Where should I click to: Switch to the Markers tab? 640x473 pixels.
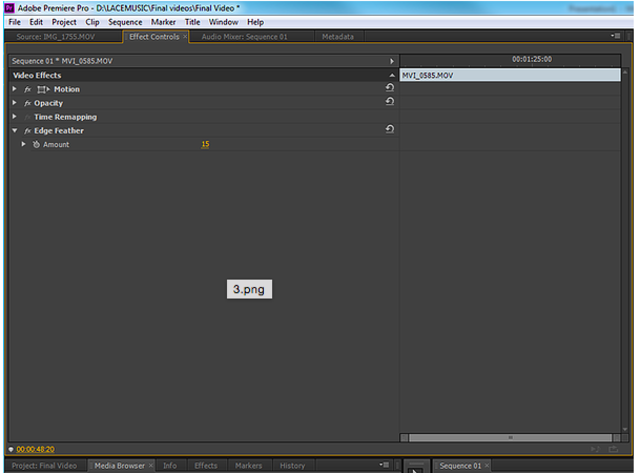pyautogui.click(x=248, y=466)
